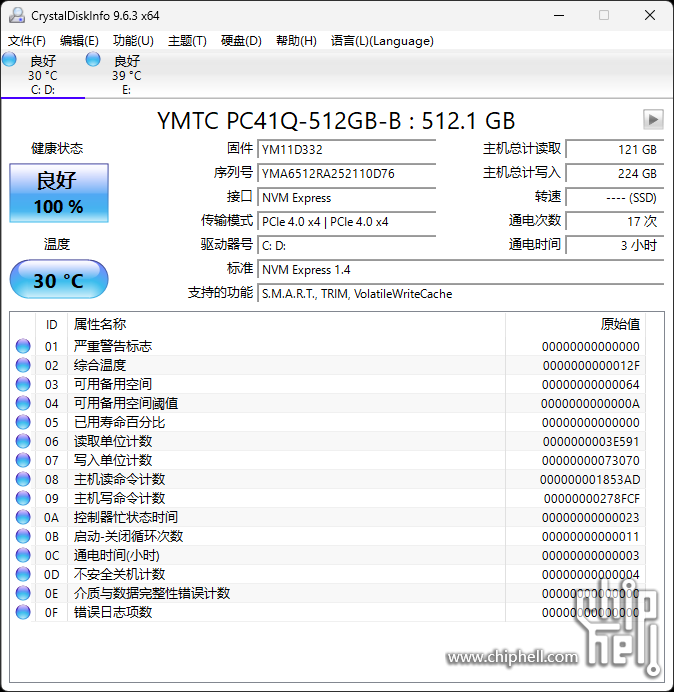
Task: Click the status icon of row 04 可用备用空间阈值
Action: [23, 403]
